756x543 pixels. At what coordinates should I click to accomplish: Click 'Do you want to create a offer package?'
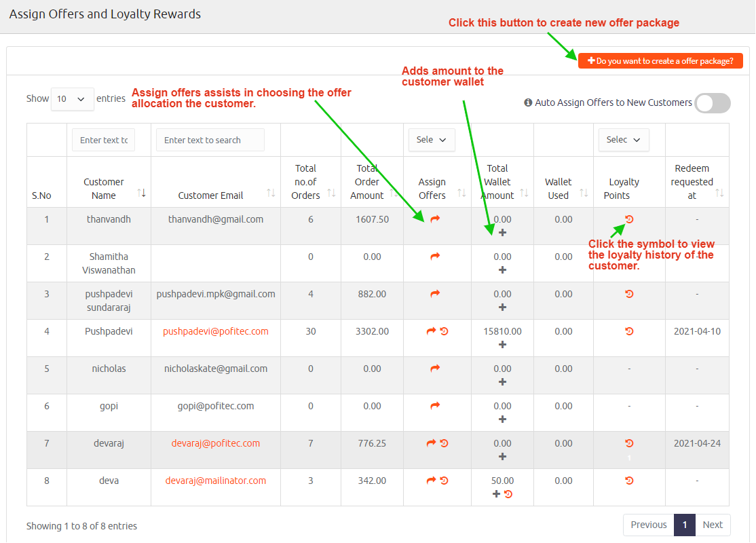660,61
